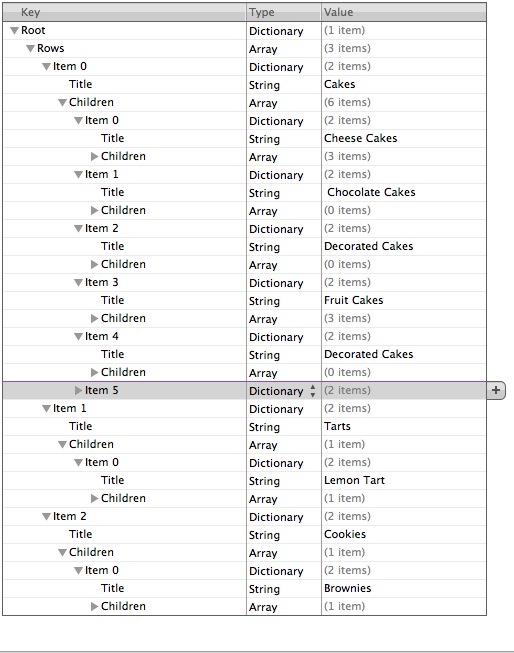514x653 pixels.
Task: Select the Cakes Title key row
Action: click(x=124, y=84)
